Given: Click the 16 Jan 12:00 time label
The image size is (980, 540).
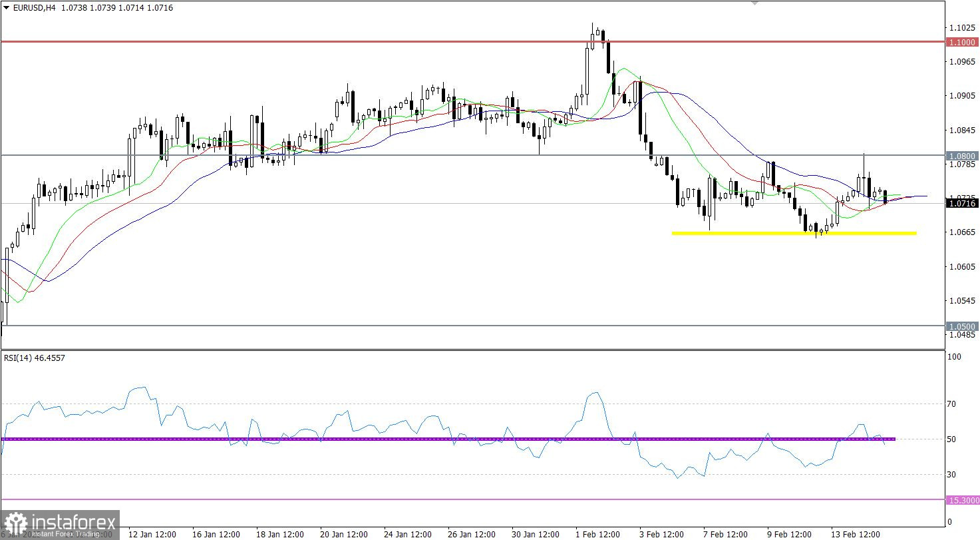Looking at the screenshot, I should [216, 535].
